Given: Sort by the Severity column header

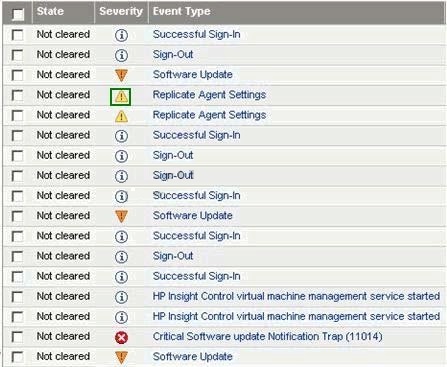Looking at the screenshot, I should 121,11.
